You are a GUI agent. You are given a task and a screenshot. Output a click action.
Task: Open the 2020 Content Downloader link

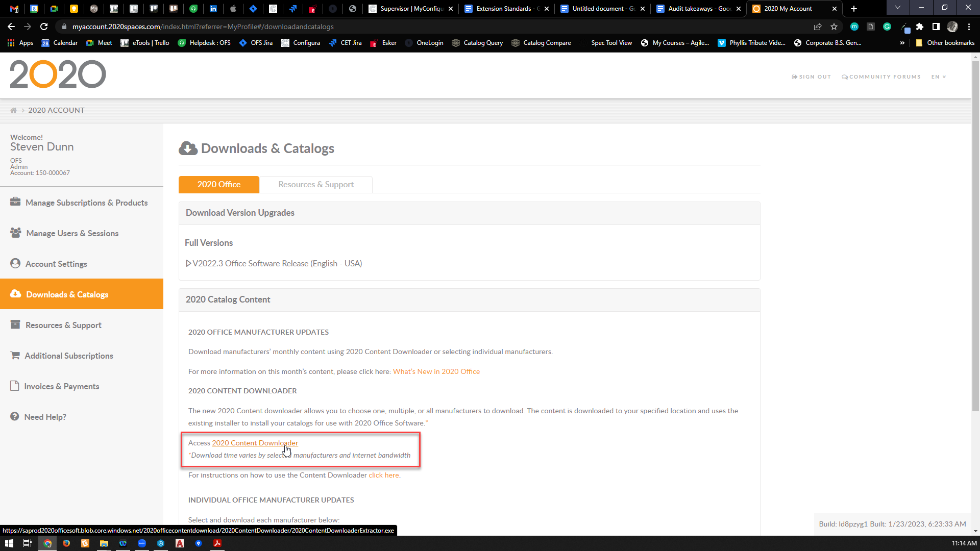255,443
